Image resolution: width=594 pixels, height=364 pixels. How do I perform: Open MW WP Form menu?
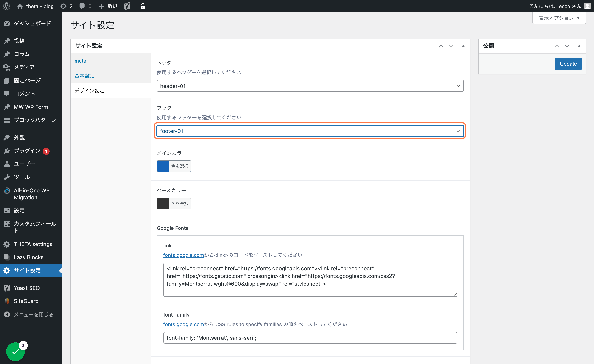point(31,107)
